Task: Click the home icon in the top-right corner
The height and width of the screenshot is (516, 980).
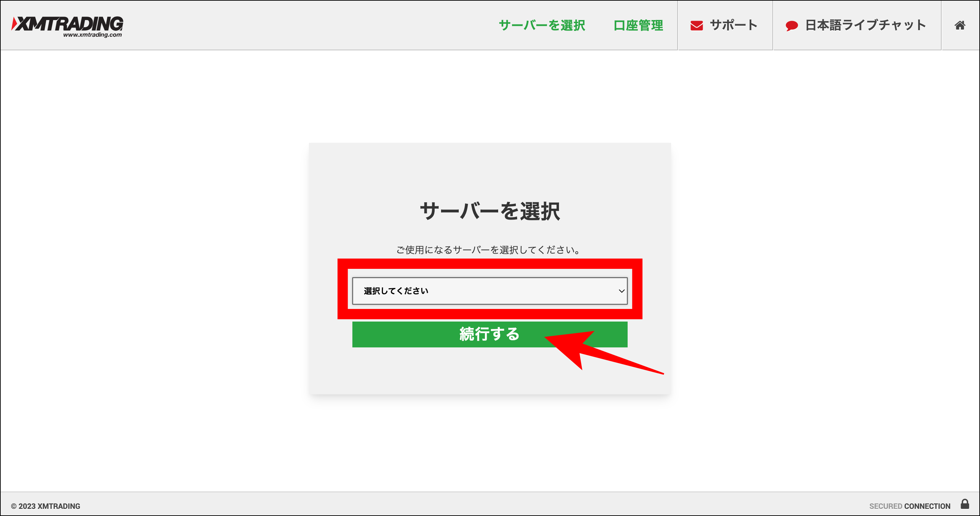Action: point(960,25)
